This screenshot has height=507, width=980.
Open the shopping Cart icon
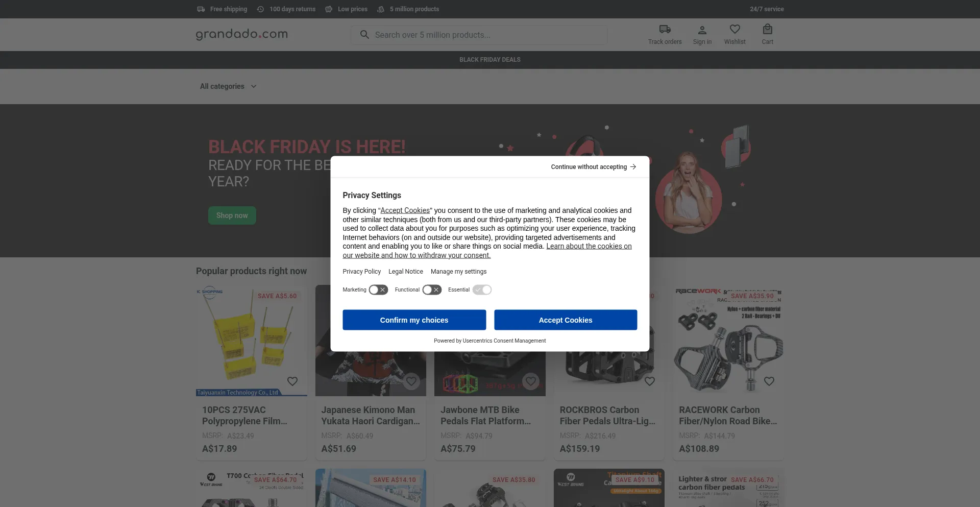tap(767, 30)
